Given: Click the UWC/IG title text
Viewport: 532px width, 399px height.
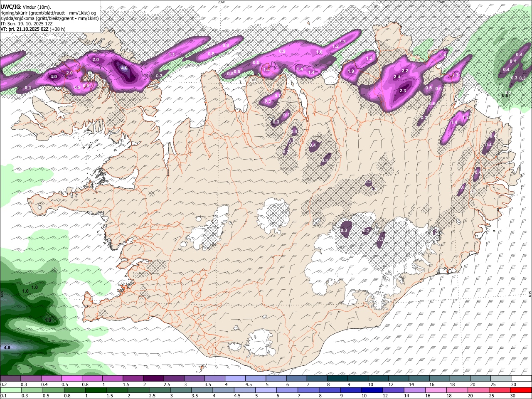Looking at the screenshot, I should tap(10, 7).
